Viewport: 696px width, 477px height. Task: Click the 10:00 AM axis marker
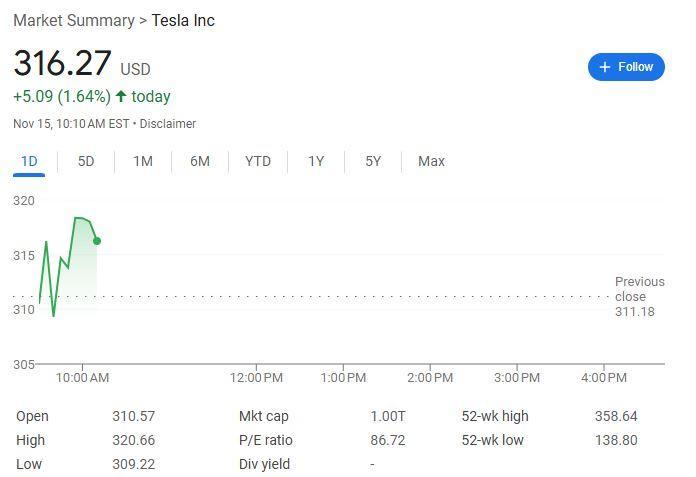point(82,378)
